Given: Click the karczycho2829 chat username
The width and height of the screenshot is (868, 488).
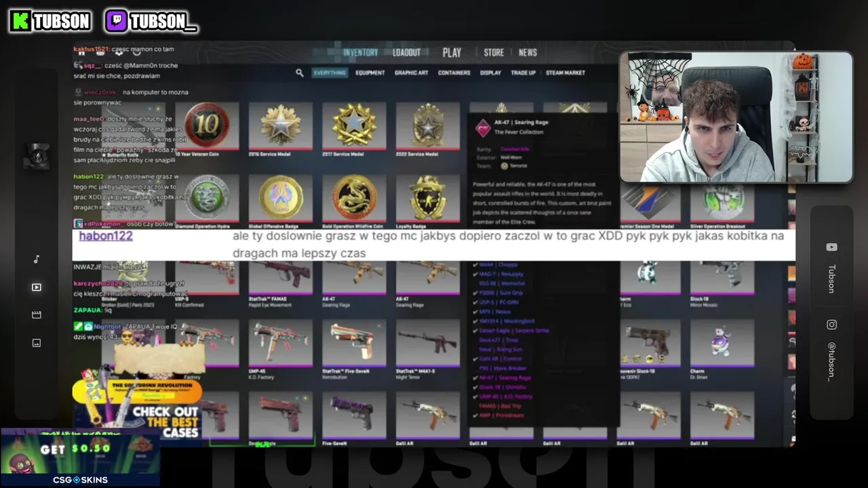Looking at the screenshot, I should (99, 284).
